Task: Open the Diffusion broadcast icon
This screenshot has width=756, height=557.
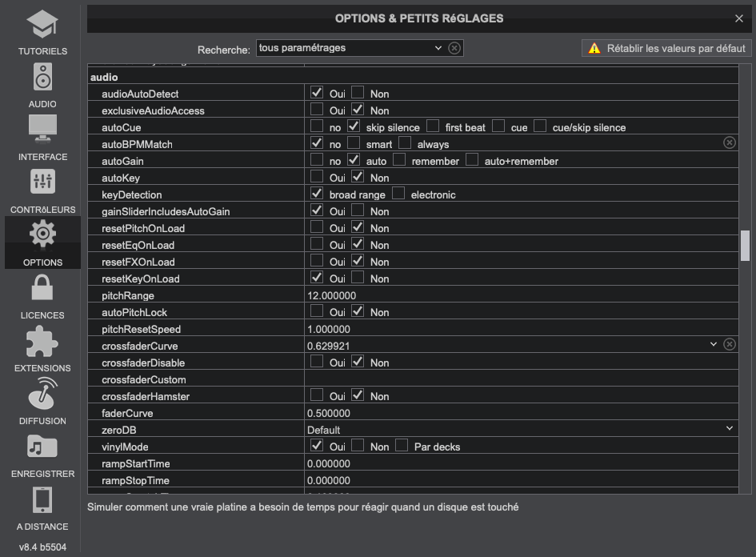Action: point(42,395)
